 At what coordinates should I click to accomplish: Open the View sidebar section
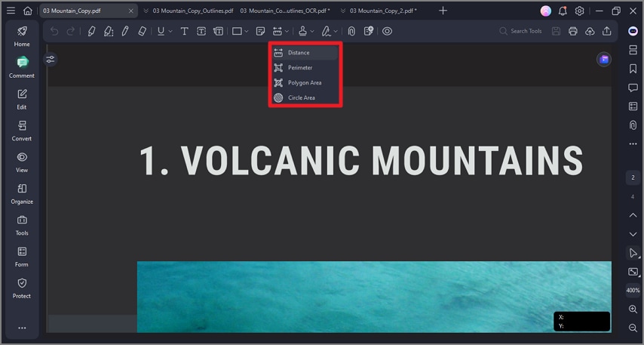coord(22,162)
